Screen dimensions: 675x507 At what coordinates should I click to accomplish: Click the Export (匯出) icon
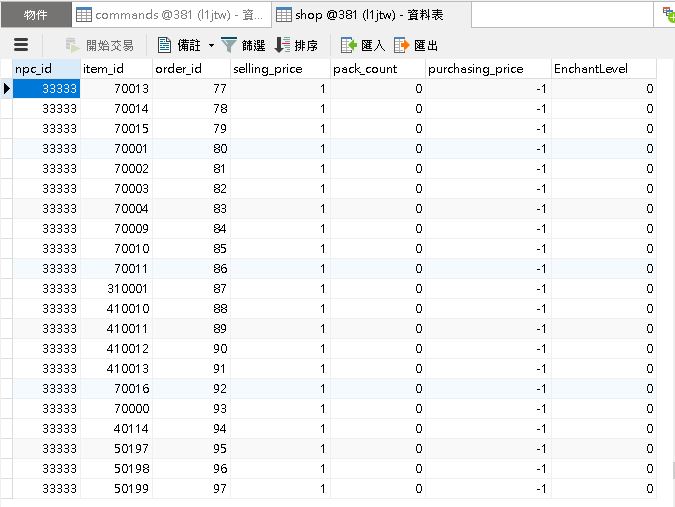[x=402, y=45]
